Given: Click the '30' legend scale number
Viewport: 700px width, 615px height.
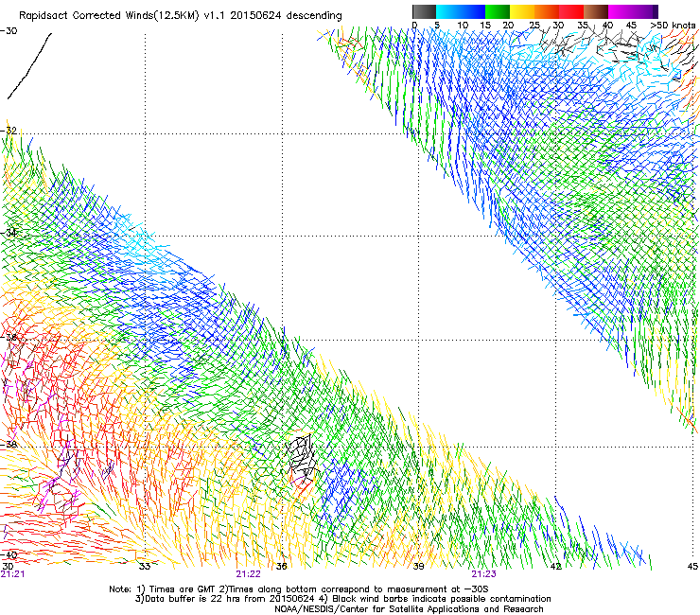Looking at the screenshot, I should click(558, 26).
